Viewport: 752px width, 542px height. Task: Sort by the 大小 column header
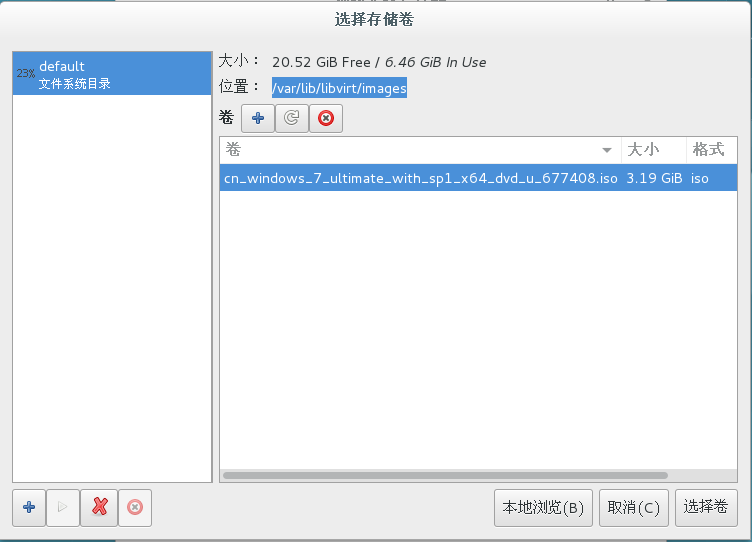tap(654, 150)
